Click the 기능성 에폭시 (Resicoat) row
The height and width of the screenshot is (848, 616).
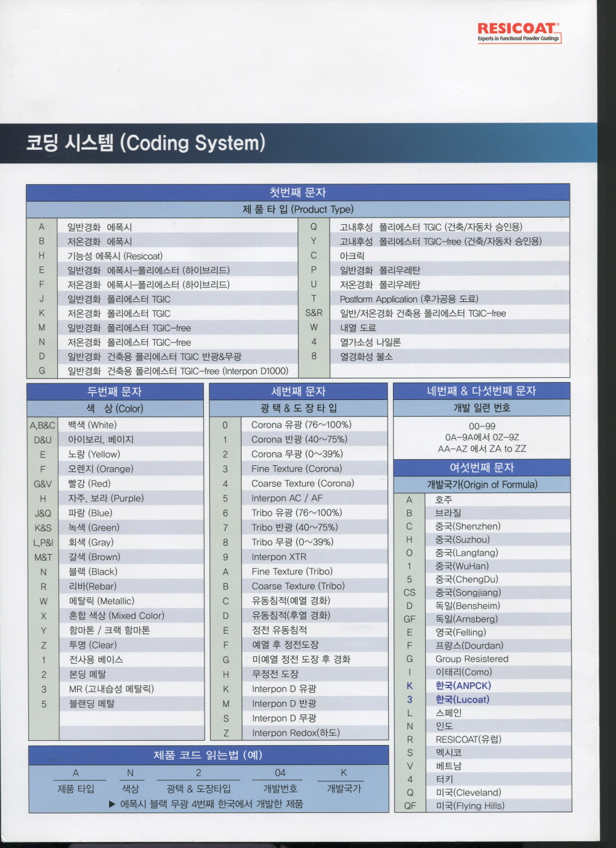(x=115, y=256)
